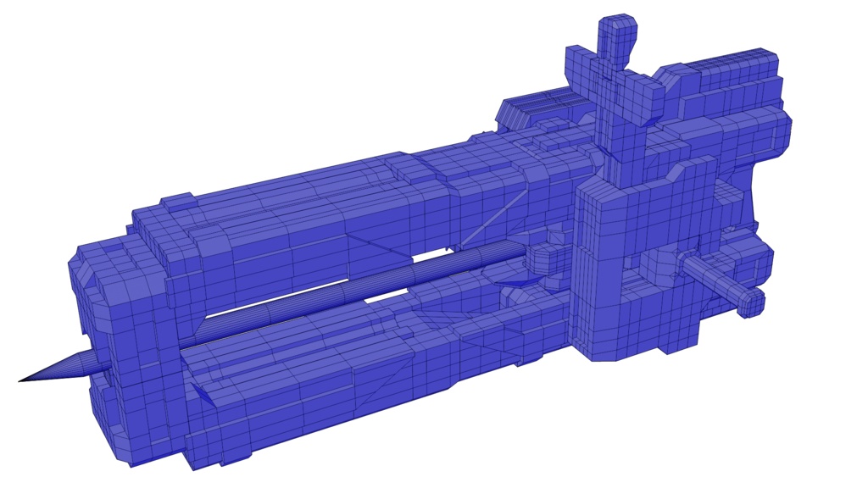Screen dimensions: 868x488
Task: Pick the long central rod mesh
Action: click(x=354, y=291)
